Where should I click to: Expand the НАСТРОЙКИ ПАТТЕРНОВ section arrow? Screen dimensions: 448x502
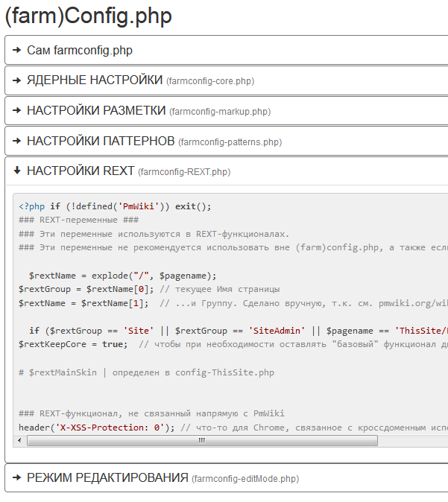point(16,141)
